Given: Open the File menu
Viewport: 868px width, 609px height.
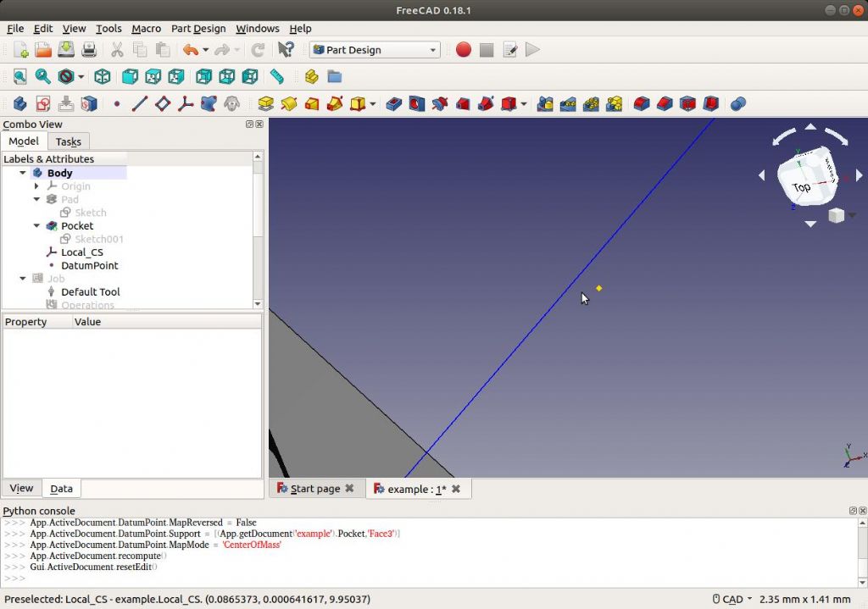Looking at the screenshot, I should tap(15, 28).
